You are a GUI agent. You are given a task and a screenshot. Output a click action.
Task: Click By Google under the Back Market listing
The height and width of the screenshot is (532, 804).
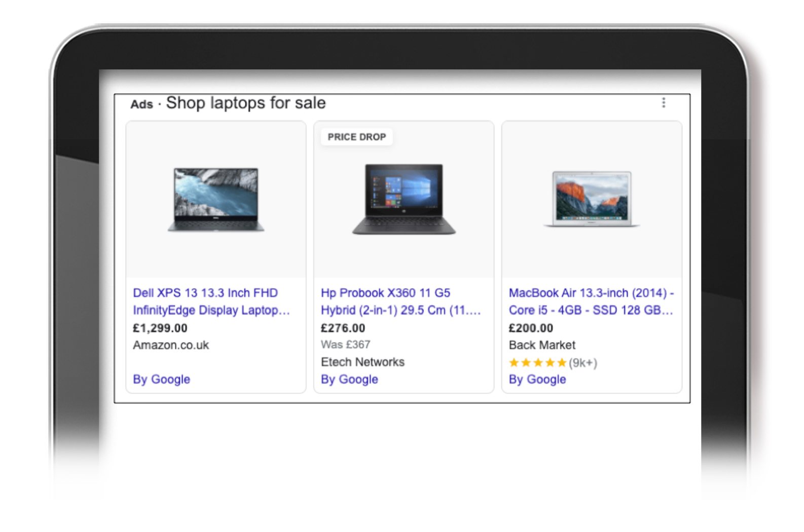coord(537,379)
